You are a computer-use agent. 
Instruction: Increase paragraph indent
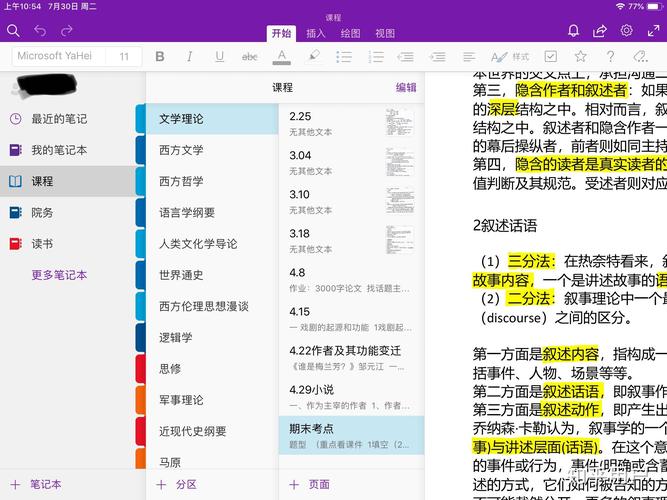pyautogui.click(x=437, y=56)
